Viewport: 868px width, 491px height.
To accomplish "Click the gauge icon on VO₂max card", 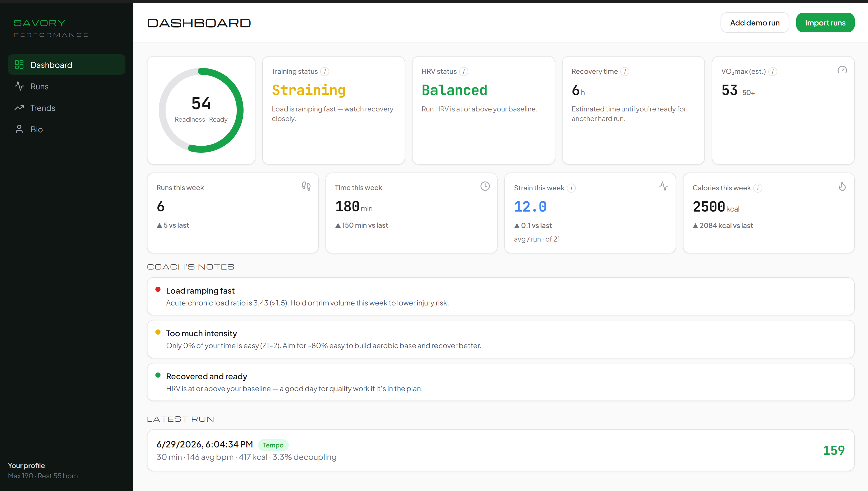I will pos(842,70).
